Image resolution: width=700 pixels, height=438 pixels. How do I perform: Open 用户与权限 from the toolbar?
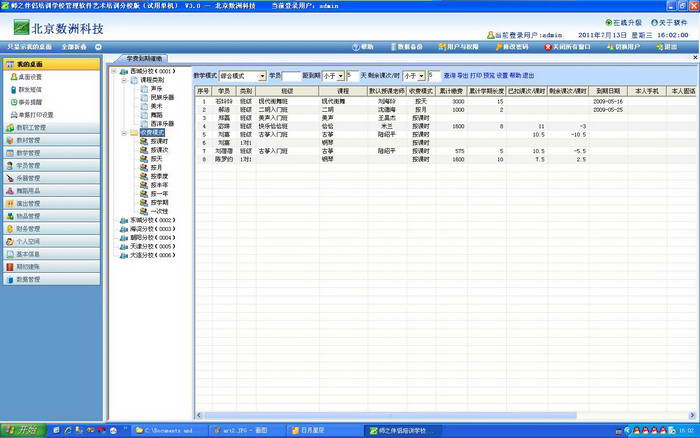[x=458, y=47]
